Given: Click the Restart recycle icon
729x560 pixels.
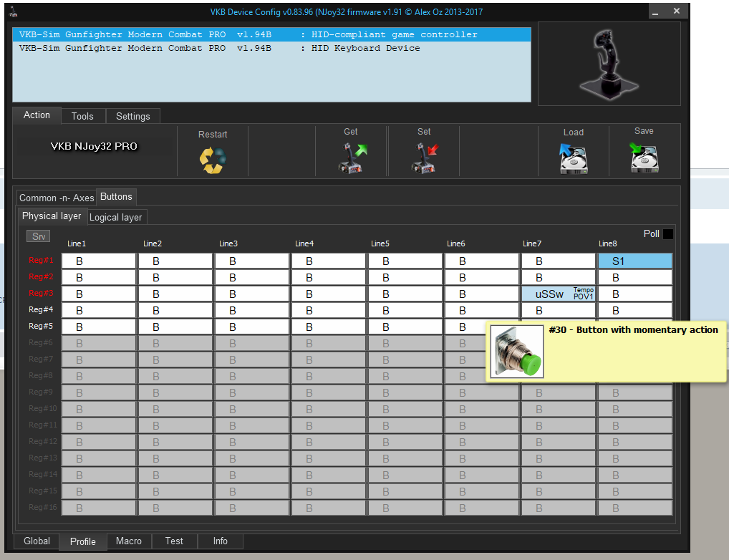Looking at the screenshot, I should (213, 160).
